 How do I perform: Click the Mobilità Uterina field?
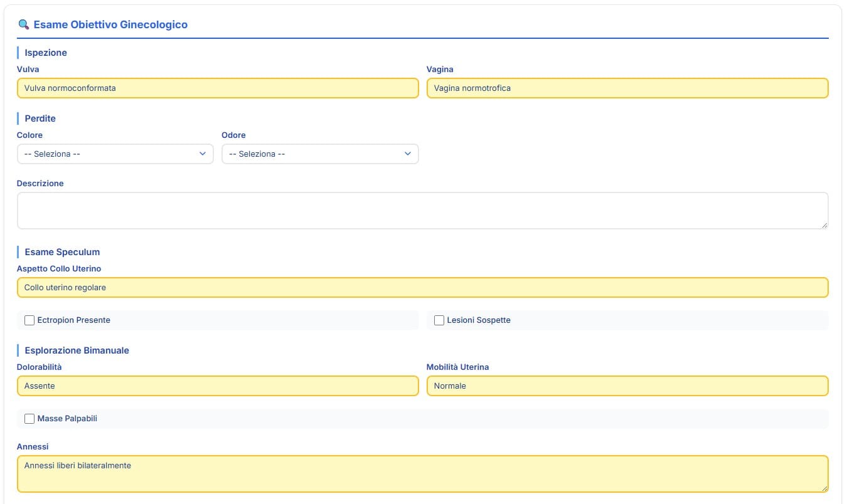point(627,386)
